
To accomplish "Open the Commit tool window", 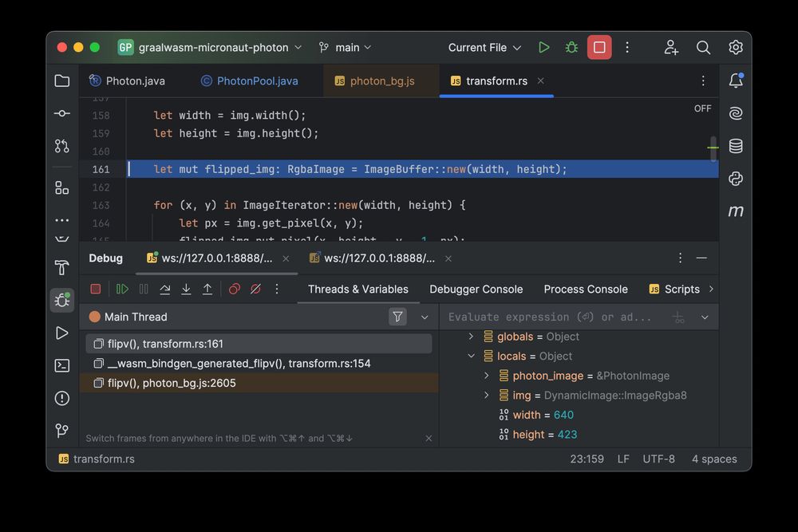I will 62,113.
